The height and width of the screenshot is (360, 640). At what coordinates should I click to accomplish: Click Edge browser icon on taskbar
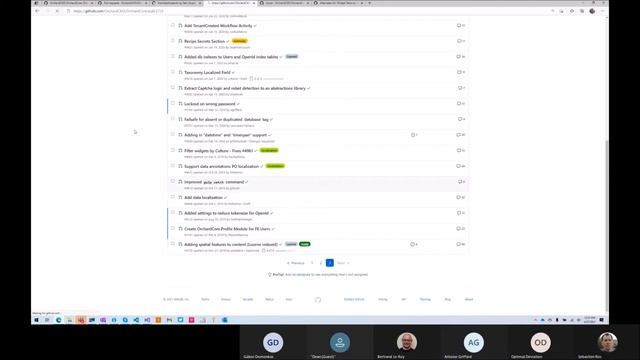[x=59, y=320]
